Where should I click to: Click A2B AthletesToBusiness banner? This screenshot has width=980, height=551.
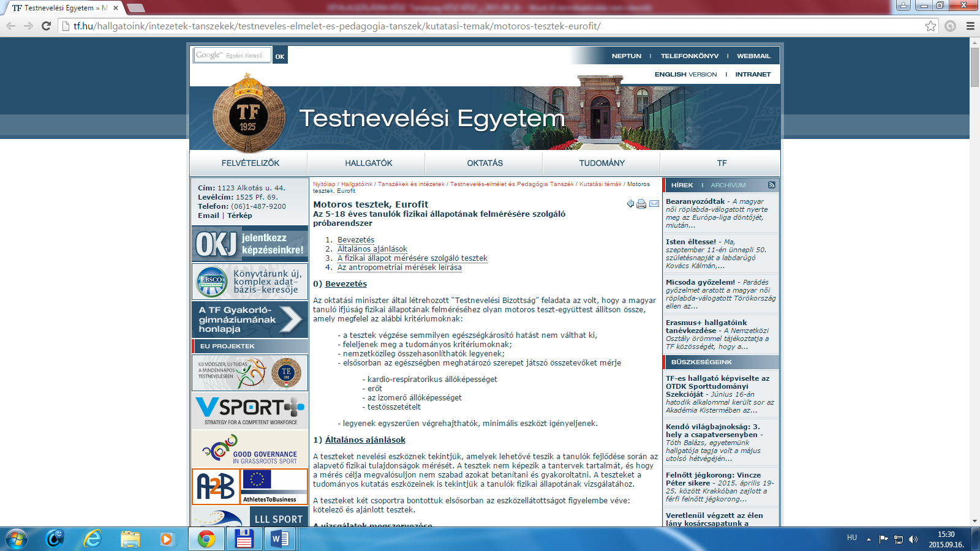click(249, 487)
